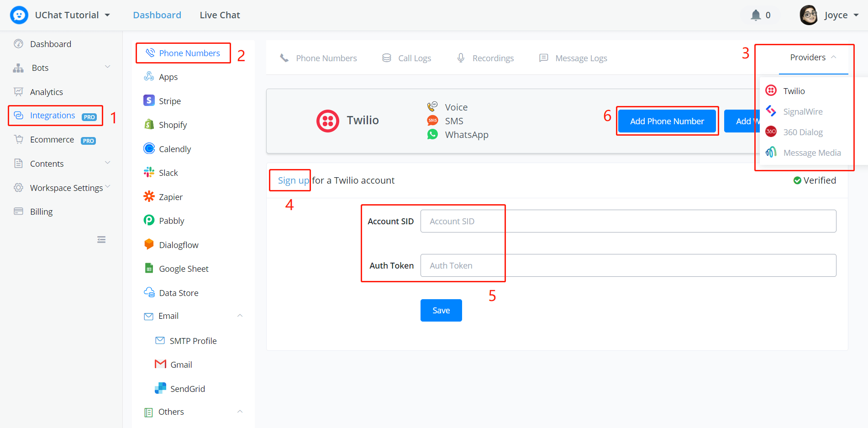Click the Gmail icon
Screen dimensions: 868x428
[160, 364]
